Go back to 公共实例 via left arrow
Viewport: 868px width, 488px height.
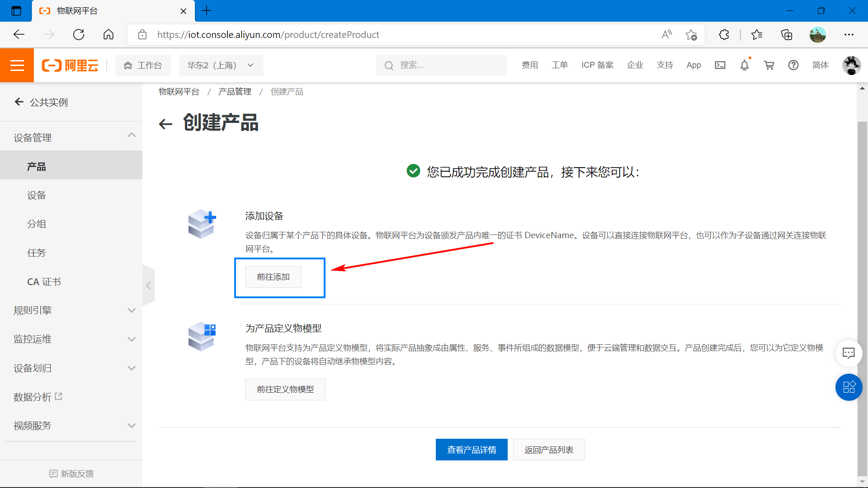tap(19, 102)
